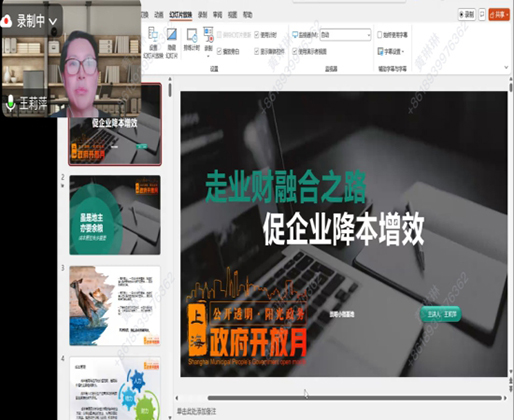Select the slide 4 thumbnail with the gear graphics

pyautogui.click(x=115, y=388)
